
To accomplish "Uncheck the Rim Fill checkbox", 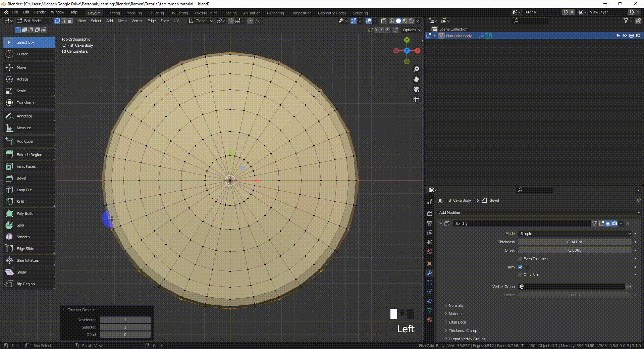I will pos(520,267).
